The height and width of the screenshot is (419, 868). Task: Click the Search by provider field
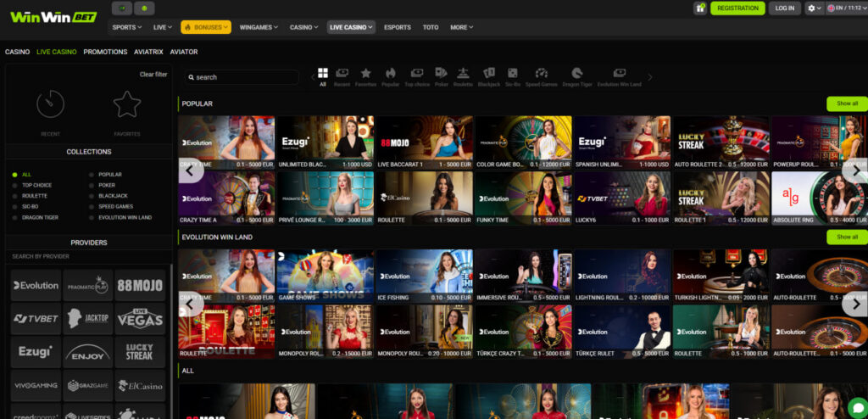[x=88, y=257]
